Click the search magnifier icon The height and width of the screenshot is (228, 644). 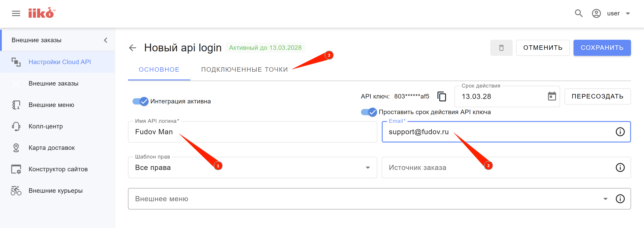[578, 13]
